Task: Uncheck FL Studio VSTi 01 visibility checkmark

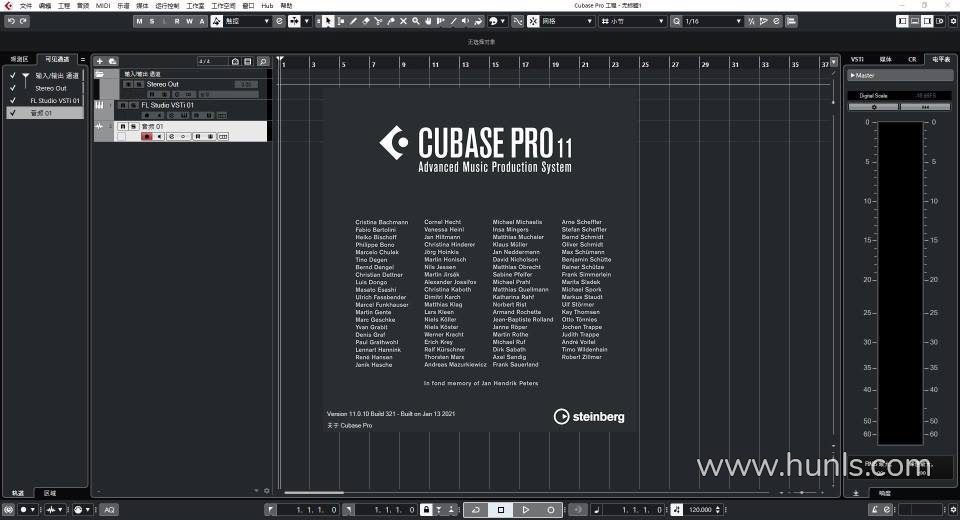Action: (x=13, y=100)
